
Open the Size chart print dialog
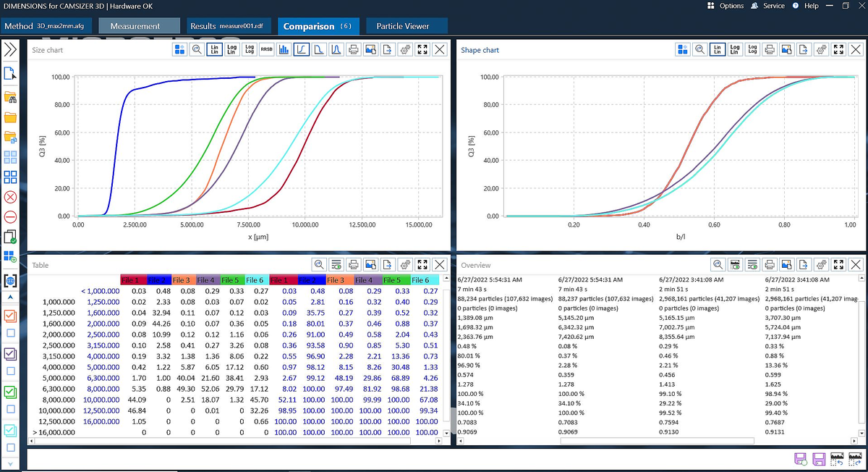coord(352,49)
